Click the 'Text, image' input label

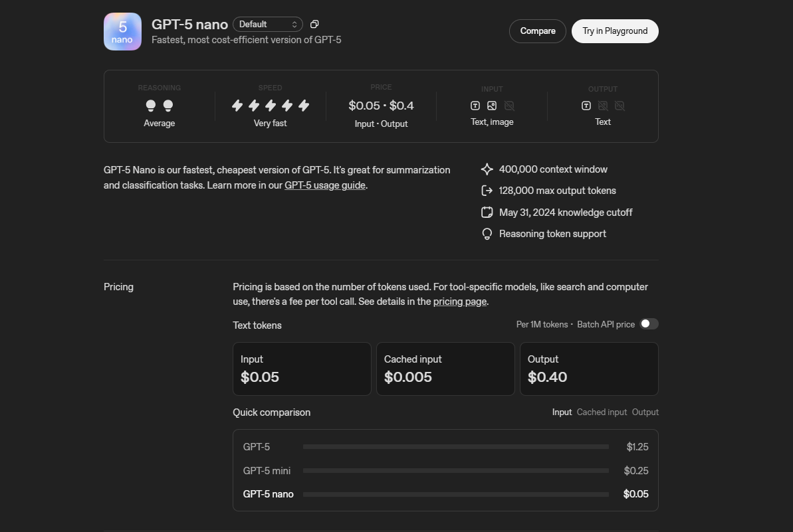tap(492, 122)
